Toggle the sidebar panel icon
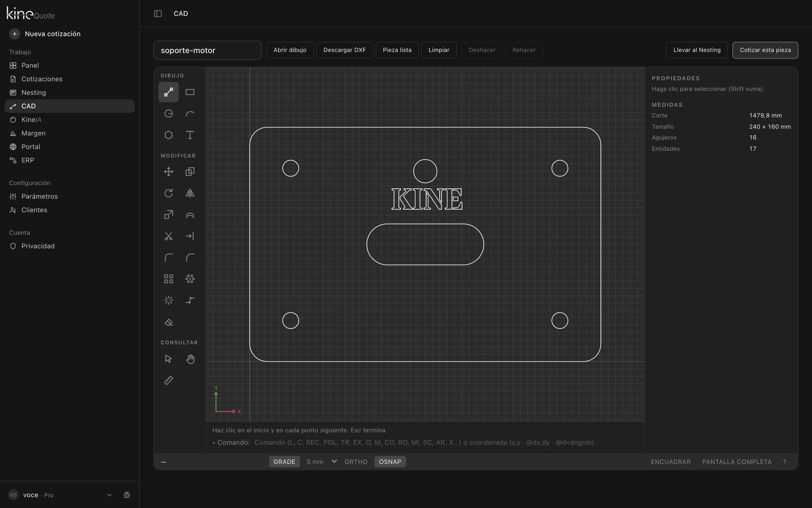Viewport: 812px width, 508px height. click(158, 14)
